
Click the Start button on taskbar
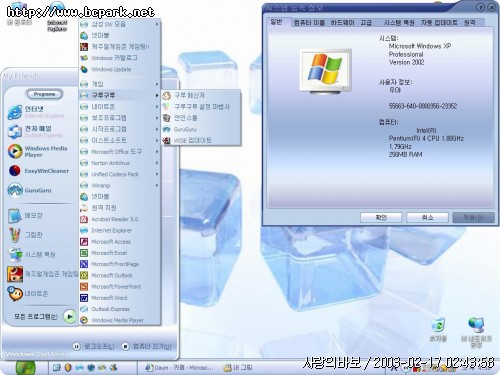(25, 368)
